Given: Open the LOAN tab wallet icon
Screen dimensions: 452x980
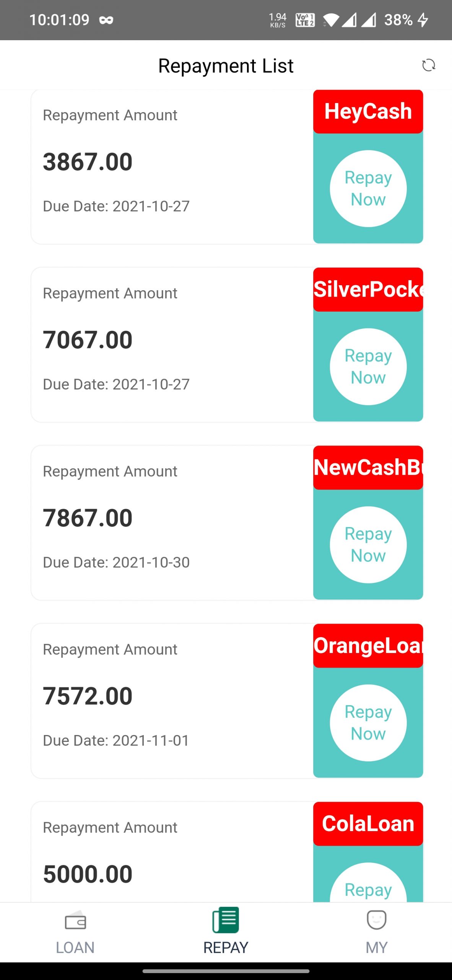Looking at the screenshot, I should point(75,921).
